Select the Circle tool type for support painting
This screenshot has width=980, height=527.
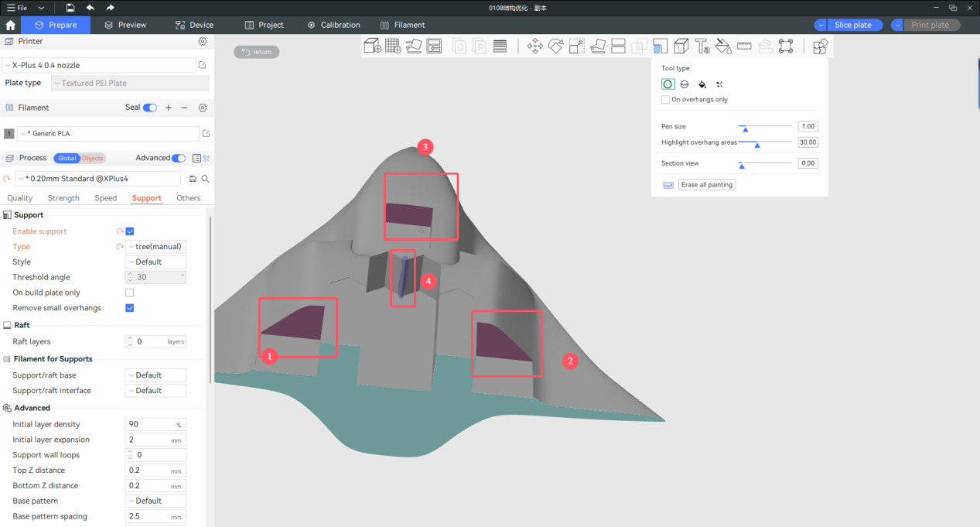[668, 84]
